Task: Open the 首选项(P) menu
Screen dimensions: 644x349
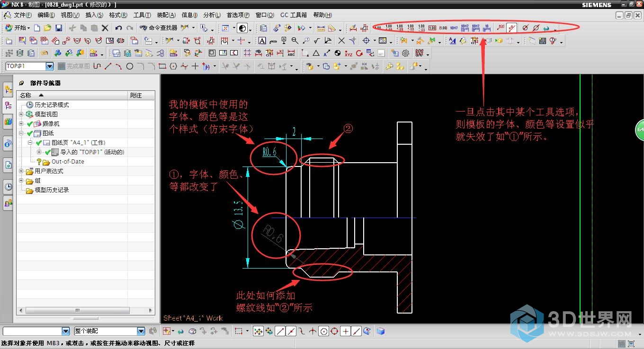Action: coord(238,15)
